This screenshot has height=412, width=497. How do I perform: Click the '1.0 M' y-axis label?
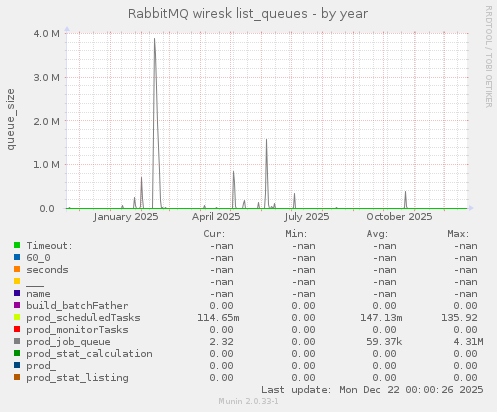pos(46,165)
